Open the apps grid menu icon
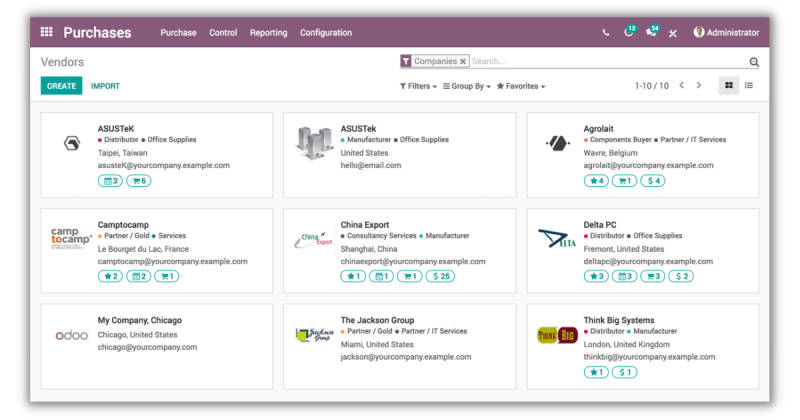This screenshot has height=420, width=800. (x=46, y=32)
